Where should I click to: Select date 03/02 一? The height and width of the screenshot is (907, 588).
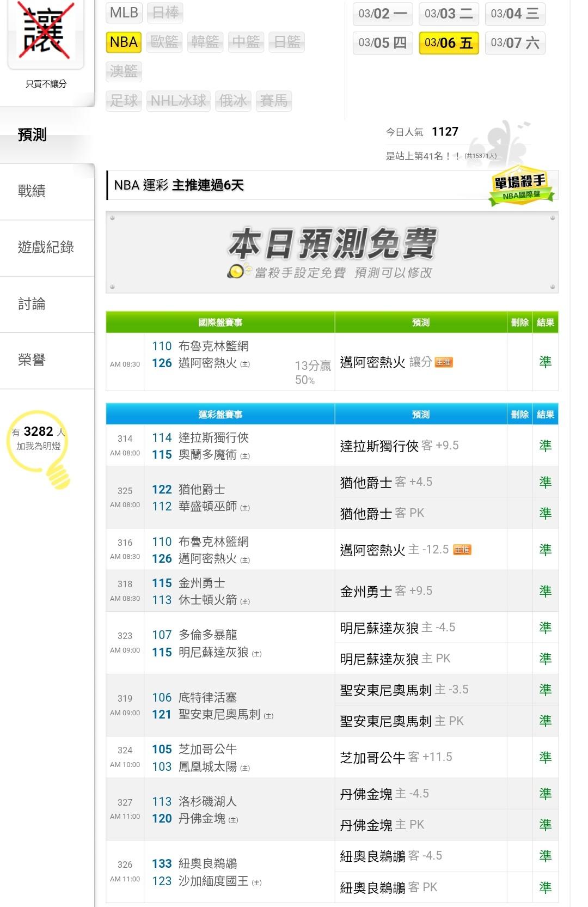[382, 14]
